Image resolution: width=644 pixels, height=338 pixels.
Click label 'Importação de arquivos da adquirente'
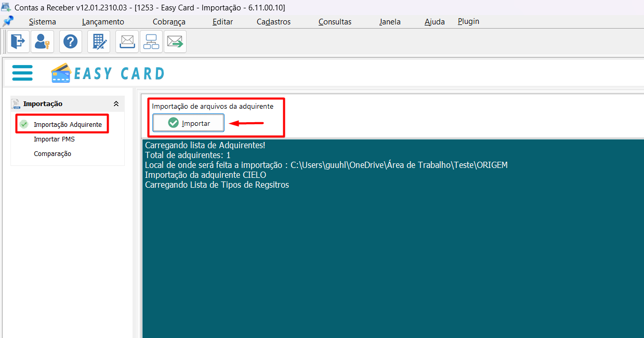(213, 106)
